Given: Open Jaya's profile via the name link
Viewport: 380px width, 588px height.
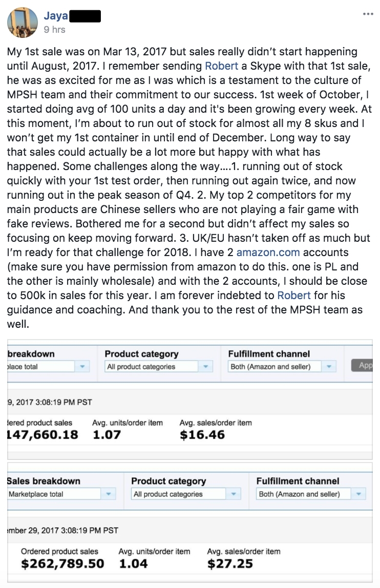Looking at the screenshot, I should pos(55,16).
